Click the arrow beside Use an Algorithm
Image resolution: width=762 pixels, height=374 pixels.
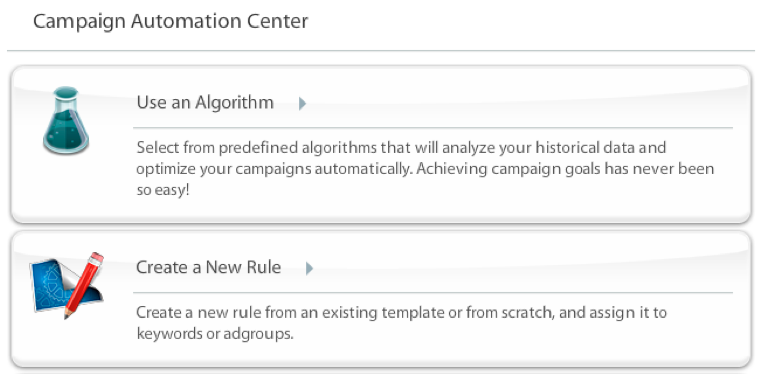302,103
